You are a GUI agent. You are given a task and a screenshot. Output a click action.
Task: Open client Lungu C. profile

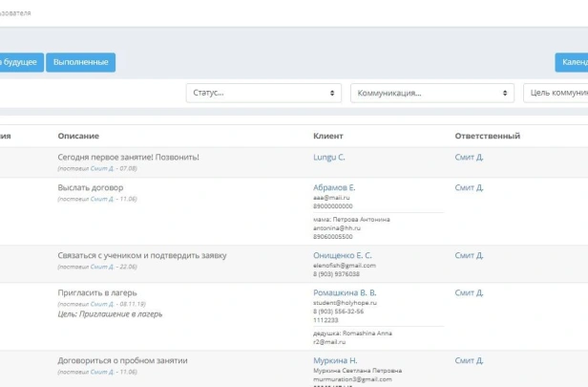click(329, 157)
